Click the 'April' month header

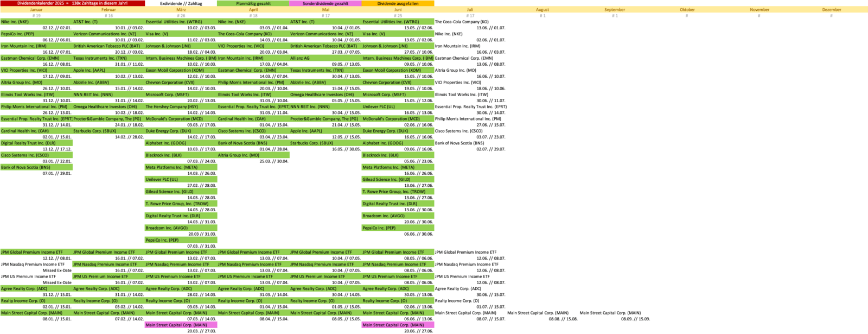pos(253,10)
